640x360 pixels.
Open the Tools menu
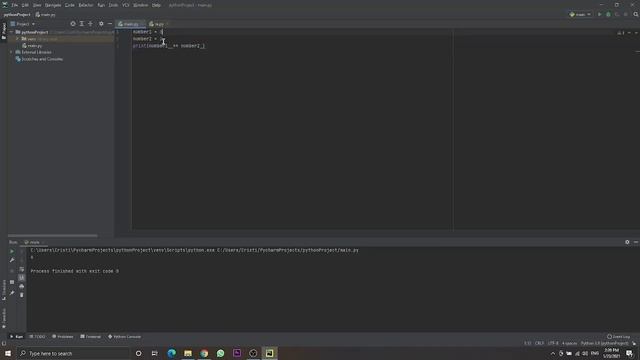point(113,5)
